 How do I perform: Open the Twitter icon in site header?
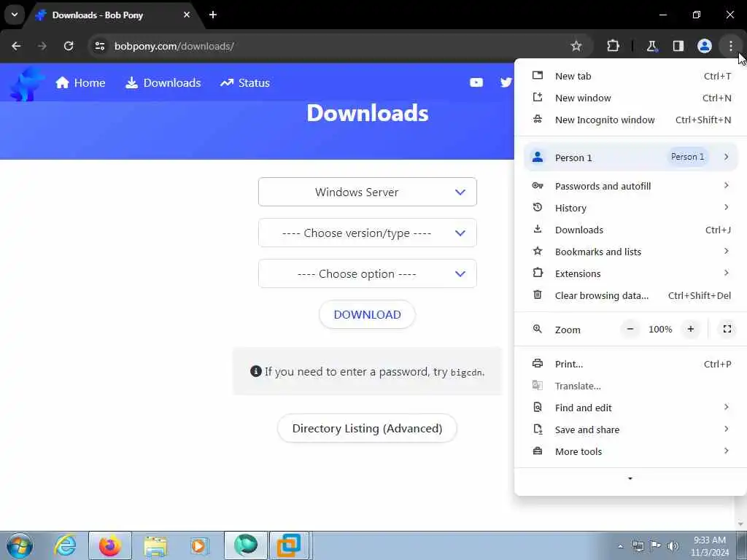click(506, 82)
